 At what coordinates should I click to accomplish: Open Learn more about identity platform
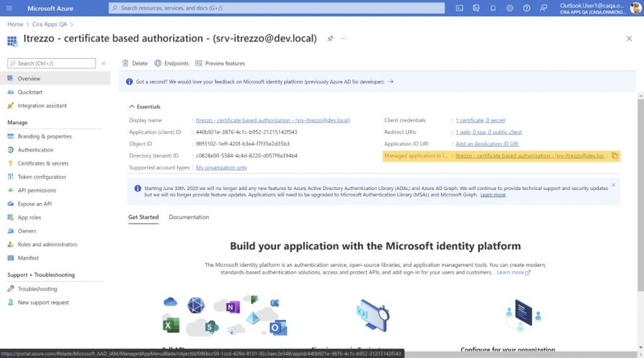coord(513,272)
